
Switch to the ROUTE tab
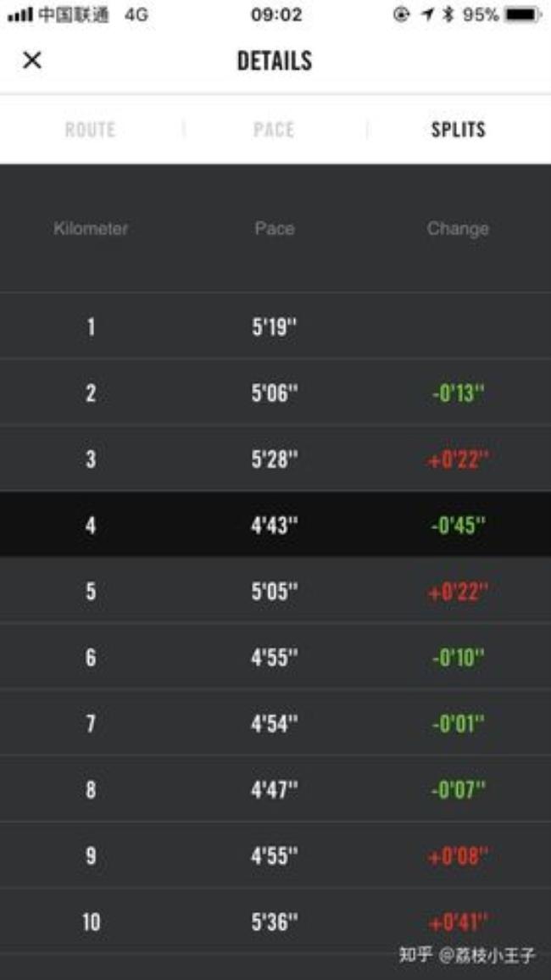[x=91, y=130]
